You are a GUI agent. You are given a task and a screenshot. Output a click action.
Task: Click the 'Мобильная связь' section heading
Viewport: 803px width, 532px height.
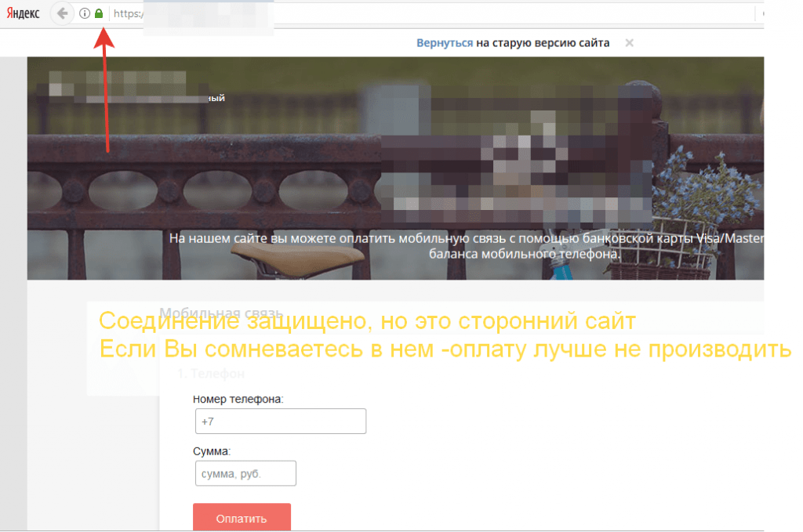click(x=221, y=313)
